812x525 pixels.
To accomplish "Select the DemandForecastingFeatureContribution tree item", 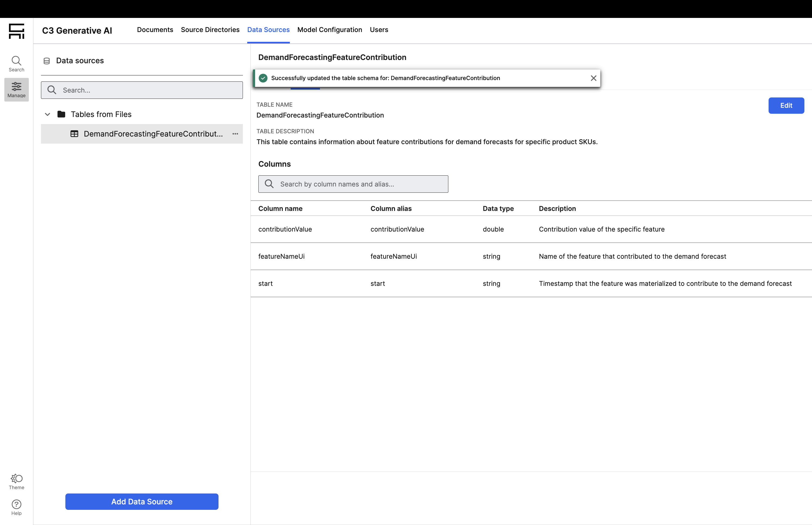I will 153,134.
